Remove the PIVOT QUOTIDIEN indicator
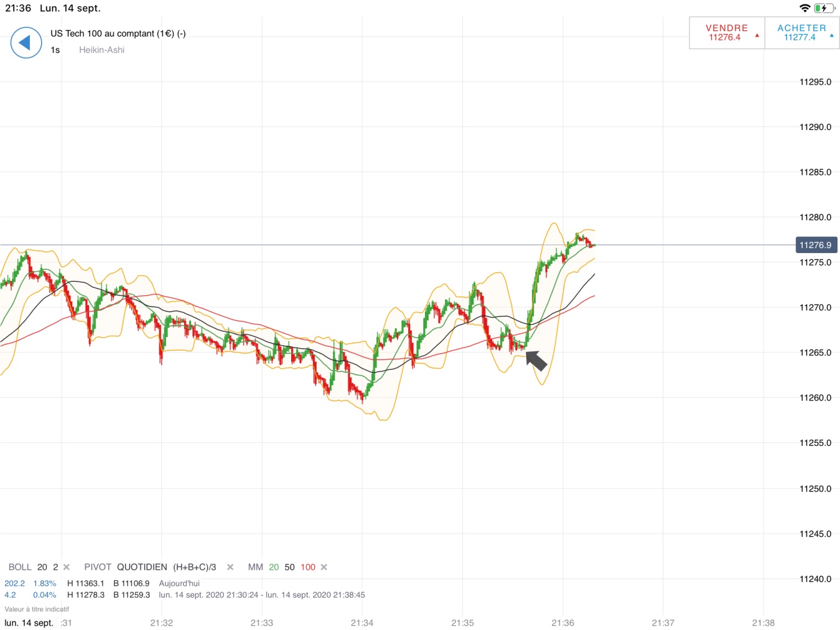840x630 pixels. click(230, 567)
